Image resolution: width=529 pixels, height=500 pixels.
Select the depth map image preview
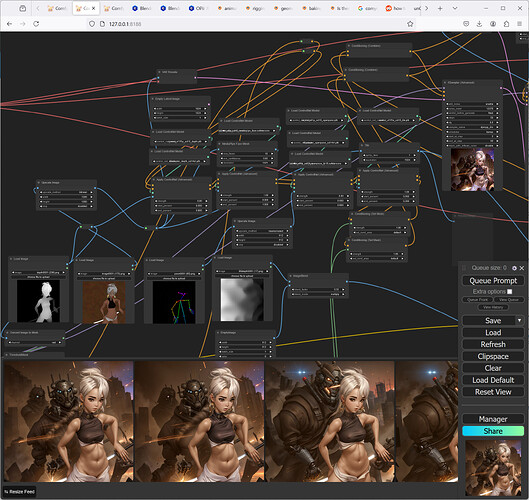pyautogui.click(x=38, y=301)
